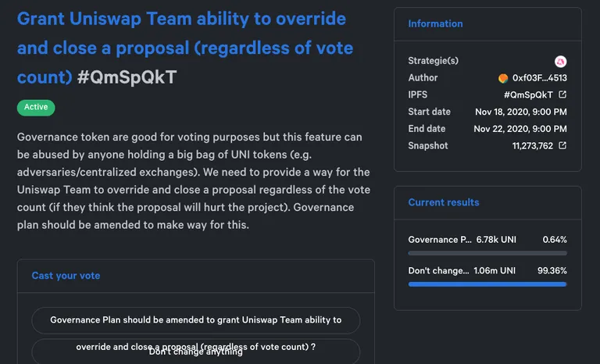Select the 'Don't change anything' vote option
600x364 pixels.
coord(196,352)
